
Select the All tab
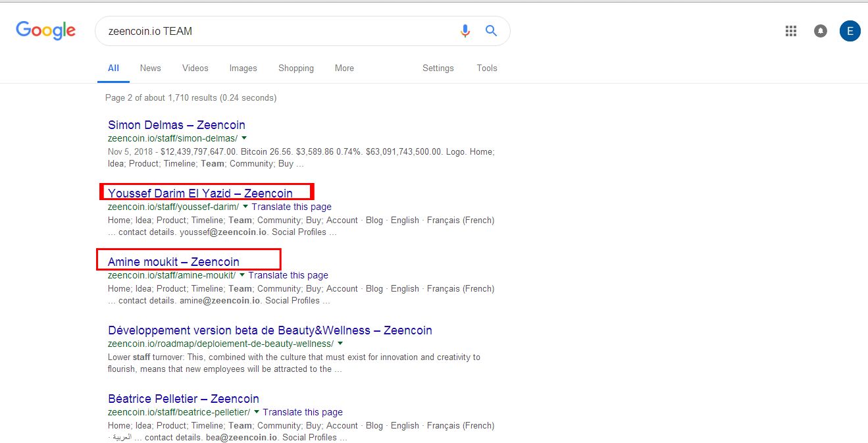113,68
